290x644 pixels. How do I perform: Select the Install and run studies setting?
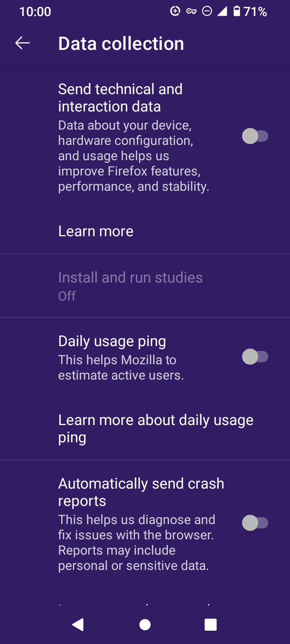pos(130,286)
